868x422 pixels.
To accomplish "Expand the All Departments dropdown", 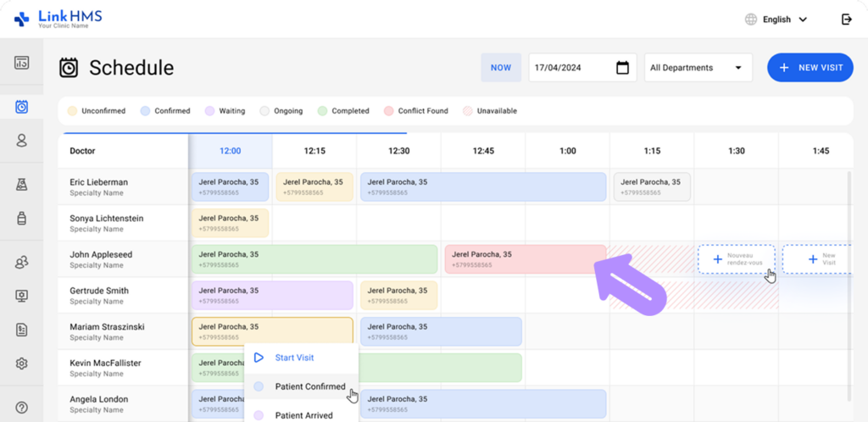I will pos(698,68).
